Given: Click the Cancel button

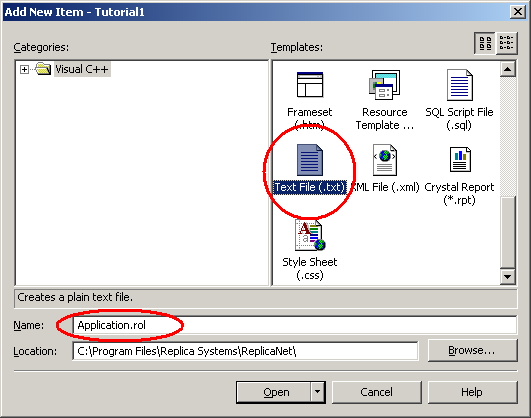Looking at the screenshot, I should coord(377,392).
